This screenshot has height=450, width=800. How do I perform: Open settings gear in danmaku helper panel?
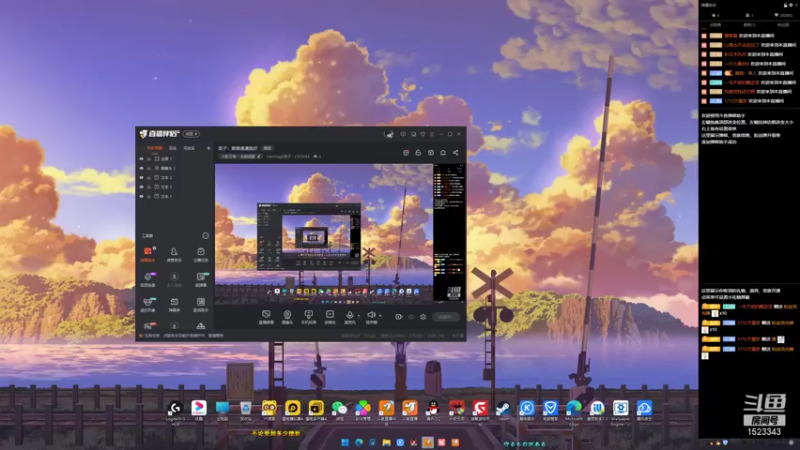click(x=792, y=5)
